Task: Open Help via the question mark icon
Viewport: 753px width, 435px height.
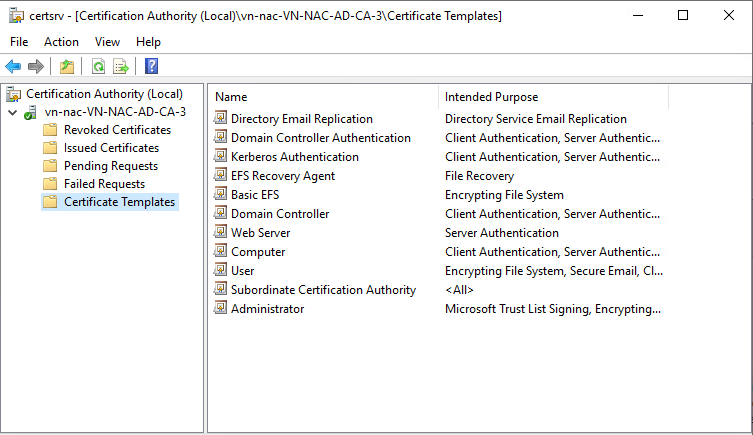Action: (151, 66)
